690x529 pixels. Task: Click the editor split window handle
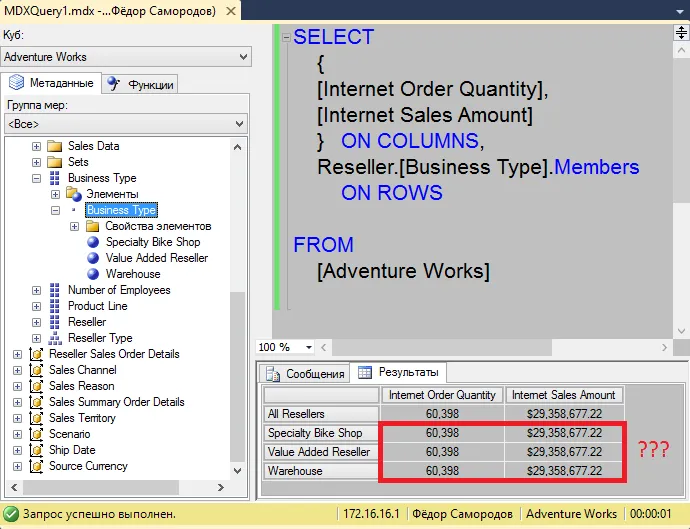[x=681, y=33]
